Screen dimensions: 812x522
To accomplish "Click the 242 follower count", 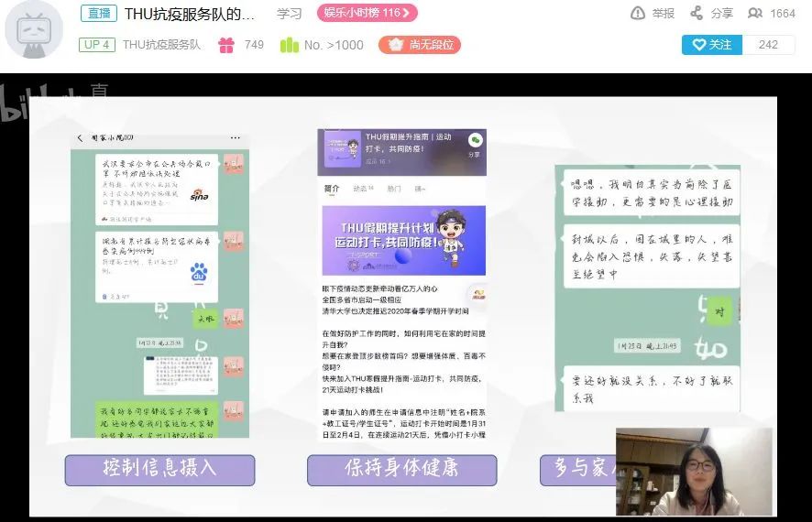I will pos(768,44).
